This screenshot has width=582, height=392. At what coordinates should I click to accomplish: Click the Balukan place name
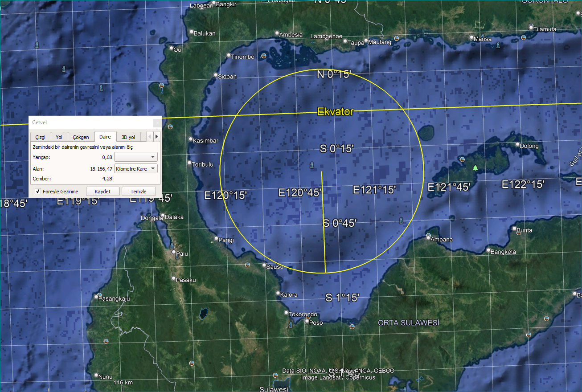tap(205, 33)
